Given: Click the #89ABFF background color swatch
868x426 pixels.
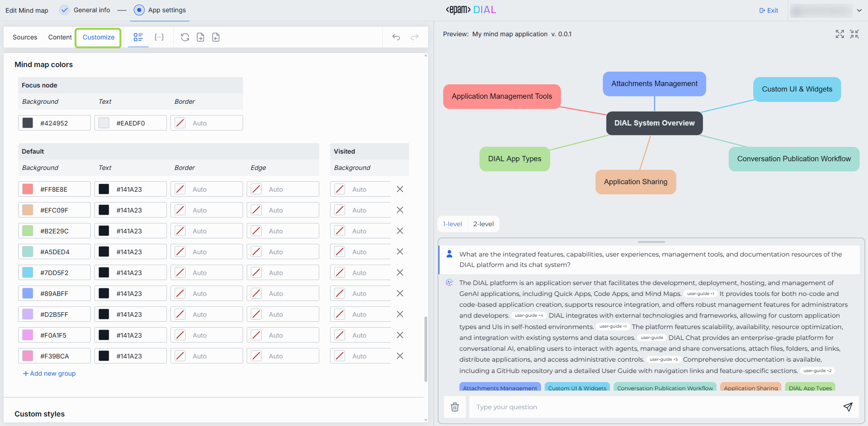Looking at the screenshot, I should click(x=28, y=293).
